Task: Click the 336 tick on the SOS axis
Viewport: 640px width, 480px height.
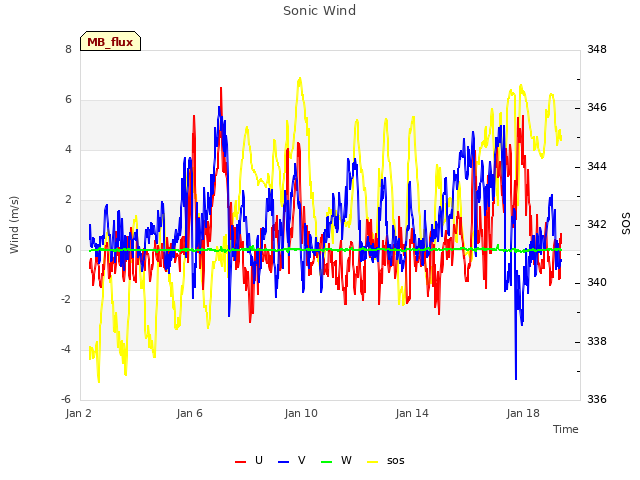Action: pos(597,399)
